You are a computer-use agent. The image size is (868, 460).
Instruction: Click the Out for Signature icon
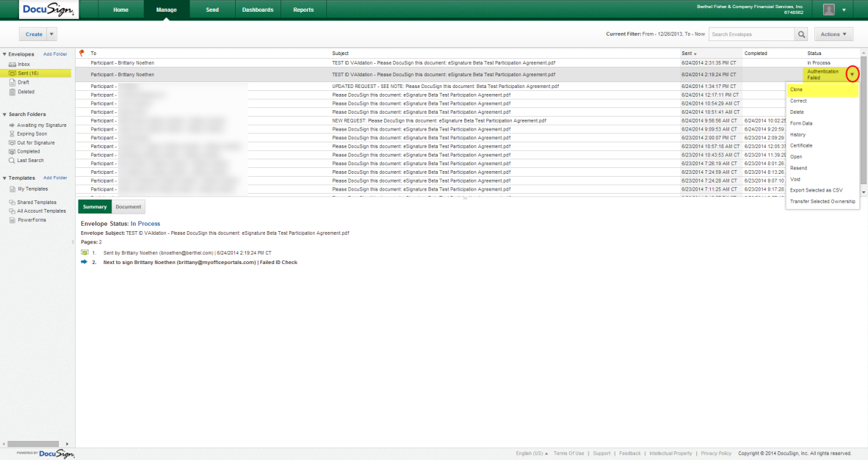click(12, 142)
